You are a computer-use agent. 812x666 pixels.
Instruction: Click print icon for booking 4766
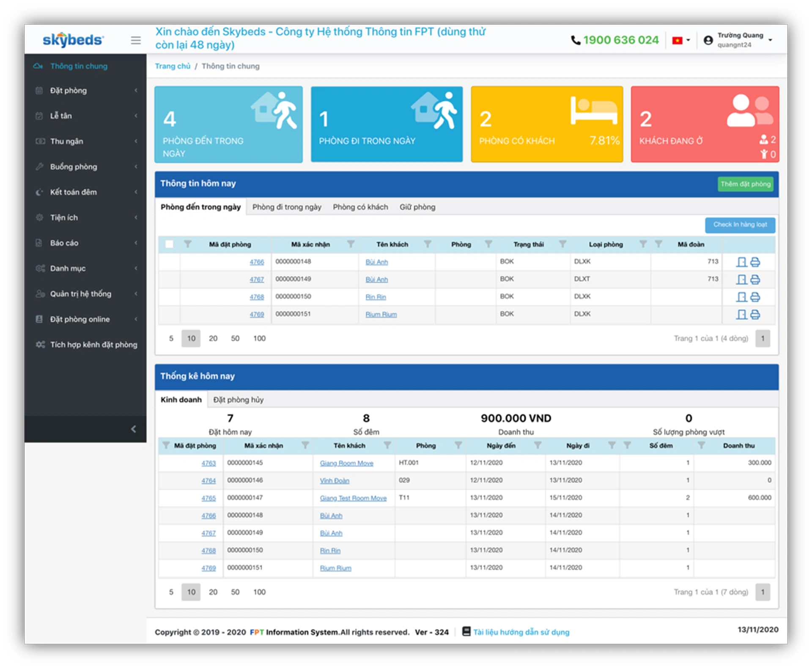(x=755, y=262)
